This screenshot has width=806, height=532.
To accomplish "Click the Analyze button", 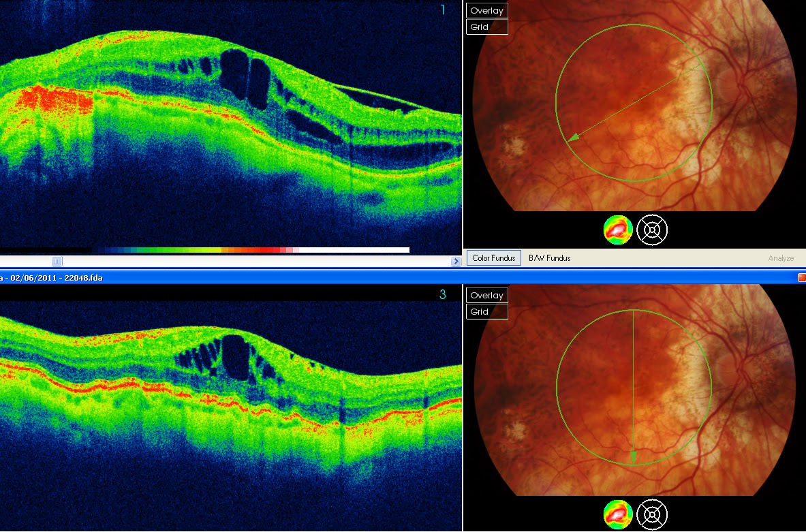I will click(781, 258).
